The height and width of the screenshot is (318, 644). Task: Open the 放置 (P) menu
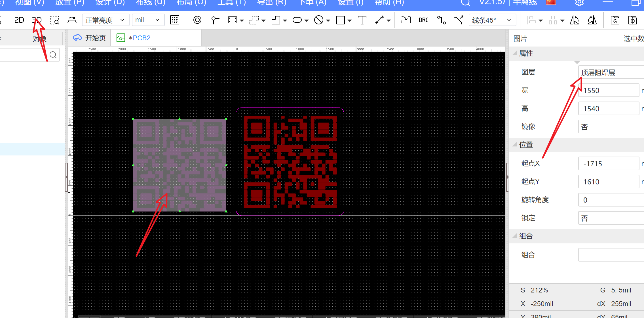coord(70,3)
